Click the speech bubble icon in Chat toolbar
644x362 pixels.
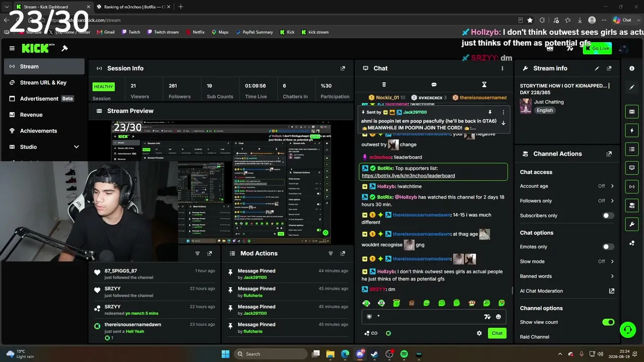(x=434, y=84)
